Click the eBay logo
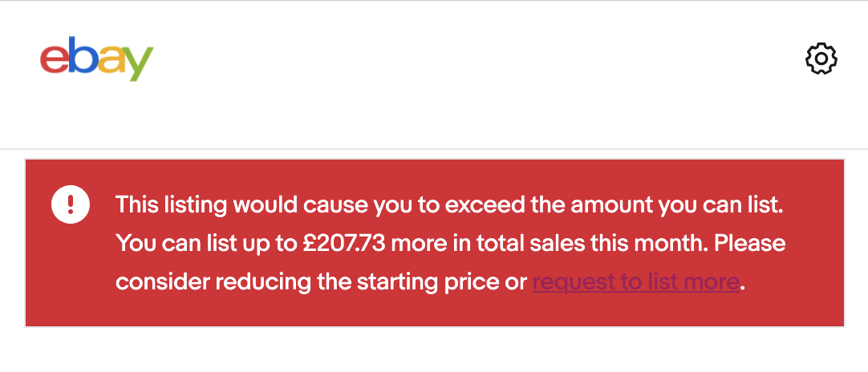 tap(96, 59)
